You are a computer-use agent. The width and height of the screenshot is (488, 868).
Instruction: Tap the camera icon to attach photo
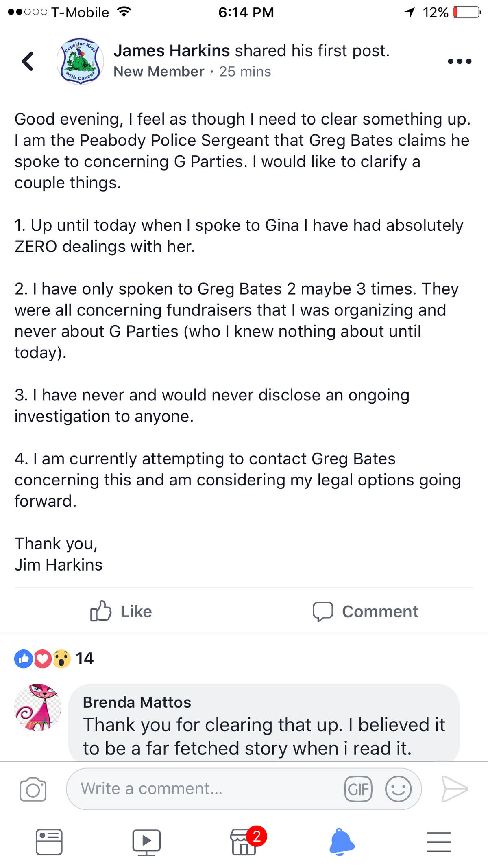click(x=33, y=789)
